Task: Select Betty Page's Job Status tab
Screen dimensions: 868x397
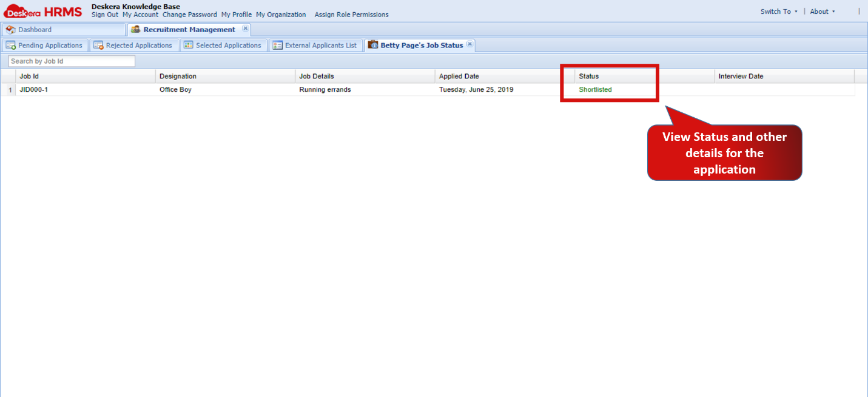Action: click(x=420, y=46)
